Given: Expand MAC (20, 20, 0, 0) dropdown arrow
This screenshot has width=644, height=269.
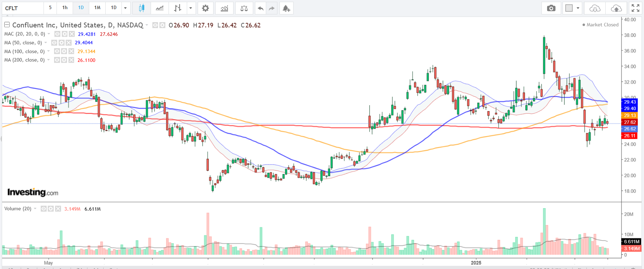Looking at the screenshot, I should click(49, 34).
